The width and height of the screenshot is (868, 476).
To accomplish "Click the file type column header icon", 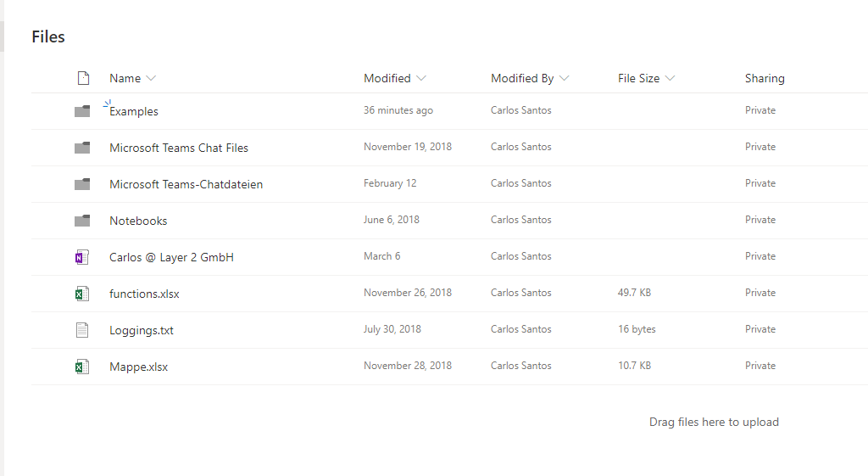I will pos(83,78).
